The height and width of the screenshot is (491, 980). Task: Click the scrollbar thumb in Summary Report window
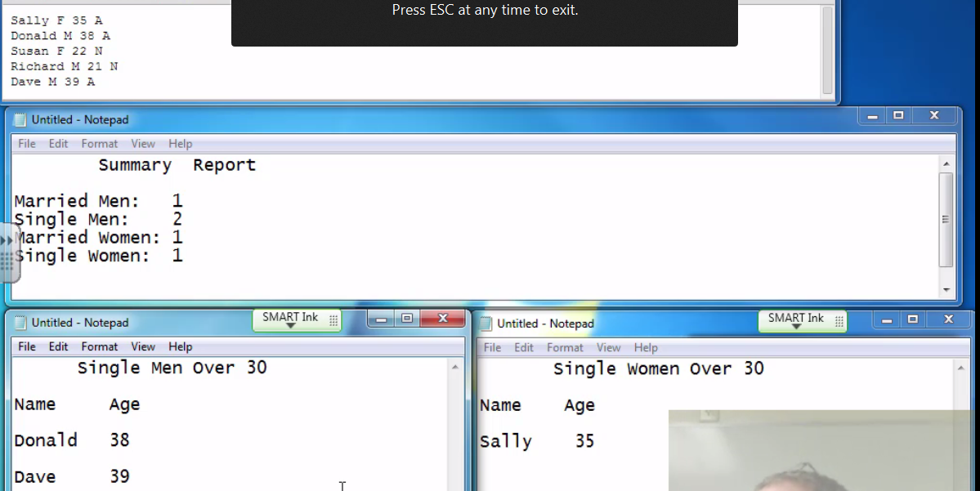[946, 219]
